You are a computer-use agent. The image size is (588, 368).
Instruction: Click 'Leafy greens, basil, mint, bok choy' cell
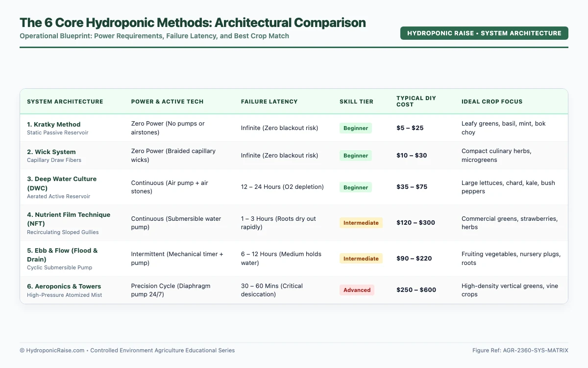504,128
